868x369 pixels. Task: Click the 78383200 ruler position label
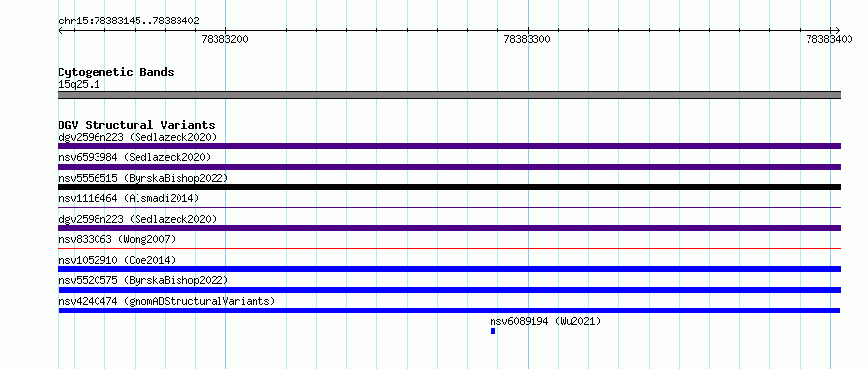point(224,39)
